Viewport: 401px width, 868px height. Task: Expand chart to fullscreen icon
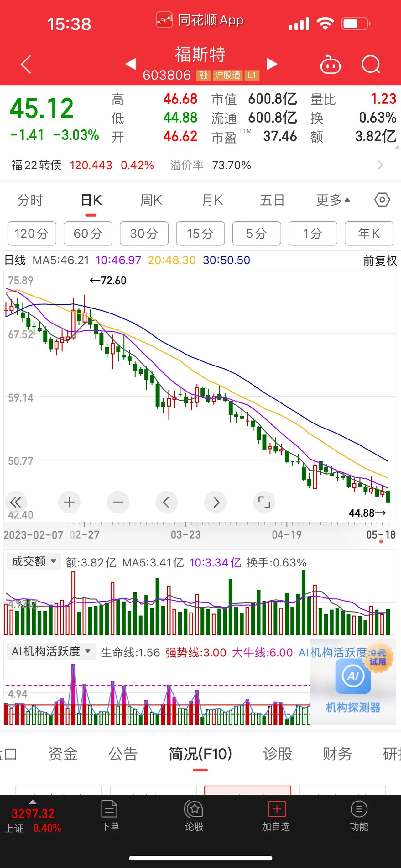point(264,502)
